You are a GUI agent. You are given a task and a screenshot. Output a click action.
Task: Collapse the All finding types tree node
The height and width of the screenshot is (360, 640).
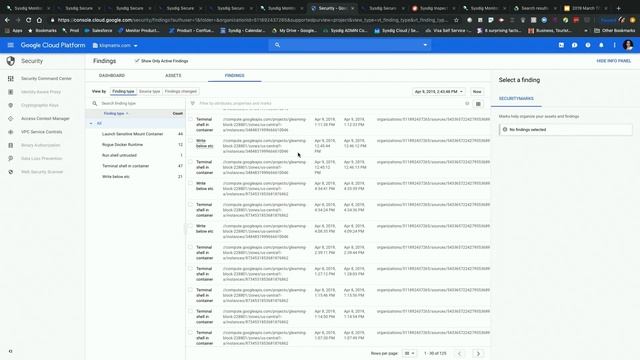(x=91, y=123)
